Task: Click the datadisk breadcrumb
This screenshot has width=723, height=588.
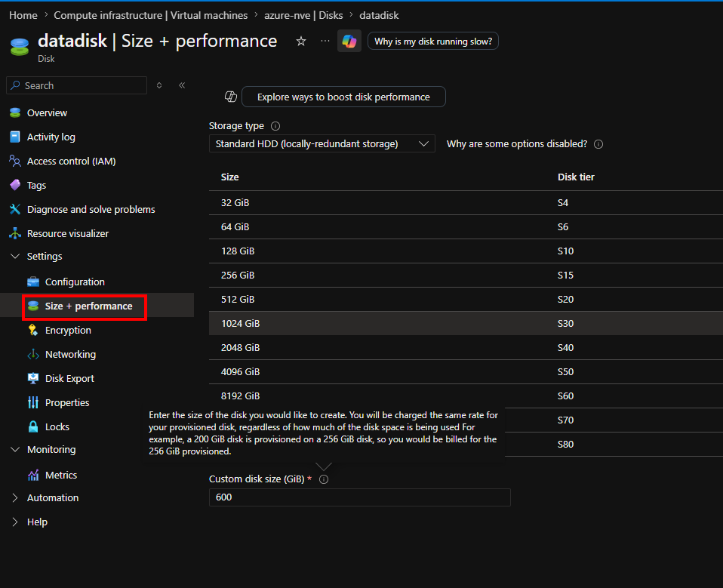Action: click(x=379, y=15)
